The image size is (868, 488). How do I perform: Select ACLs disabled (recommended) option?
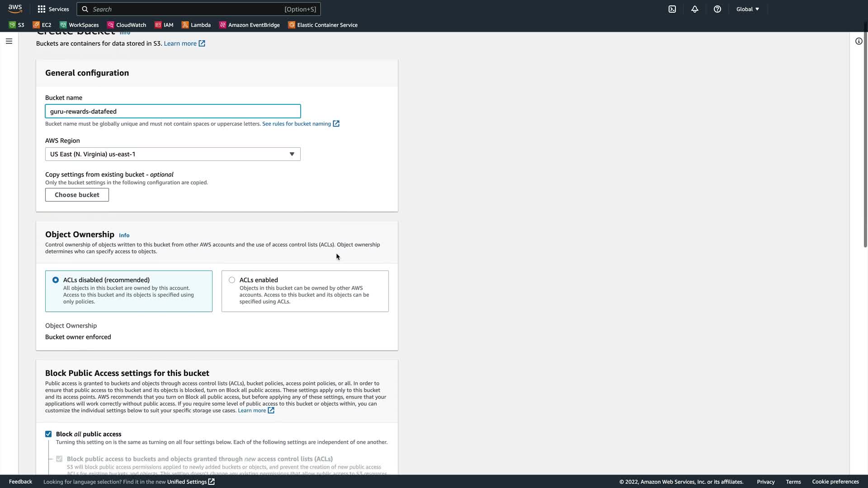click(x=56, y=280)
